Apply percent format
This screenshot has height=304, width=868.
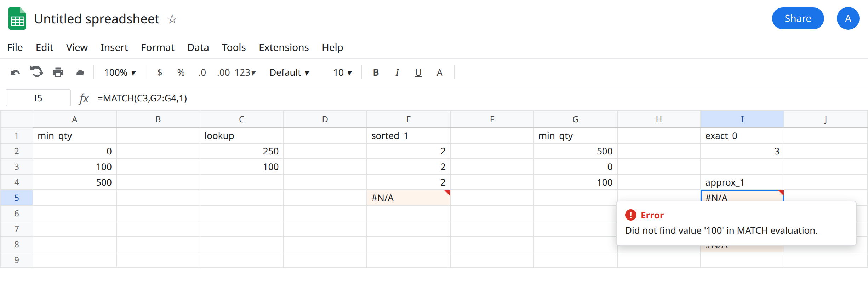coord(181,72)
